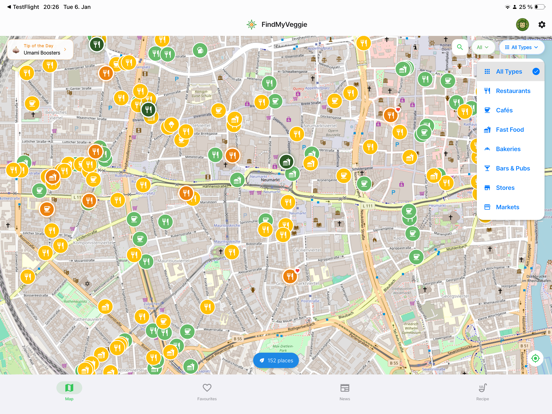The image size is (552, 414).
Task: Switch to the Recipe tab
Action: 483,391
